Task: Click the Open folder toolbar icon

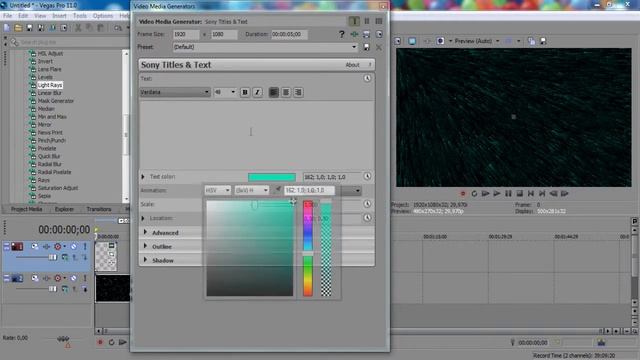Action: 18,28
